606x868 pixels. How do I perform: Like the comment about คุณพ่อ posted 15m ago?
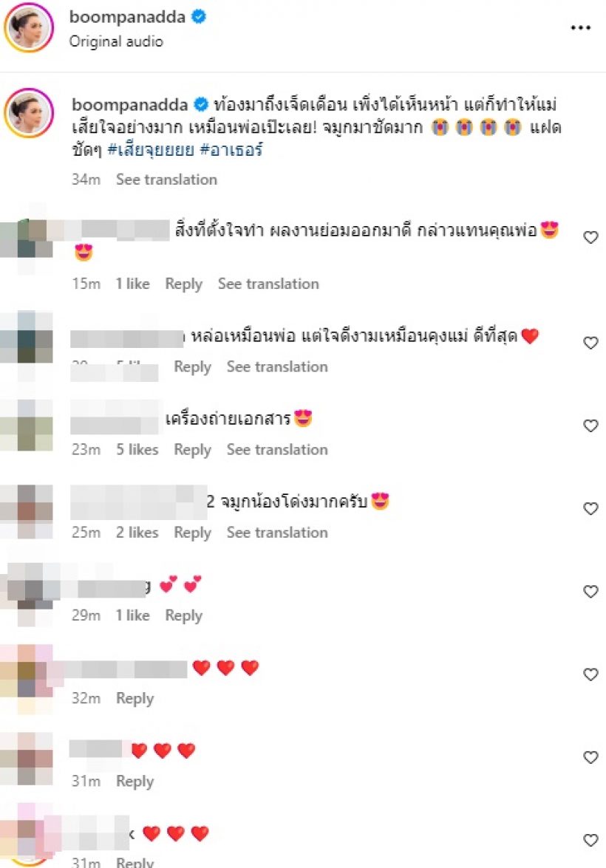click(590, 237)
